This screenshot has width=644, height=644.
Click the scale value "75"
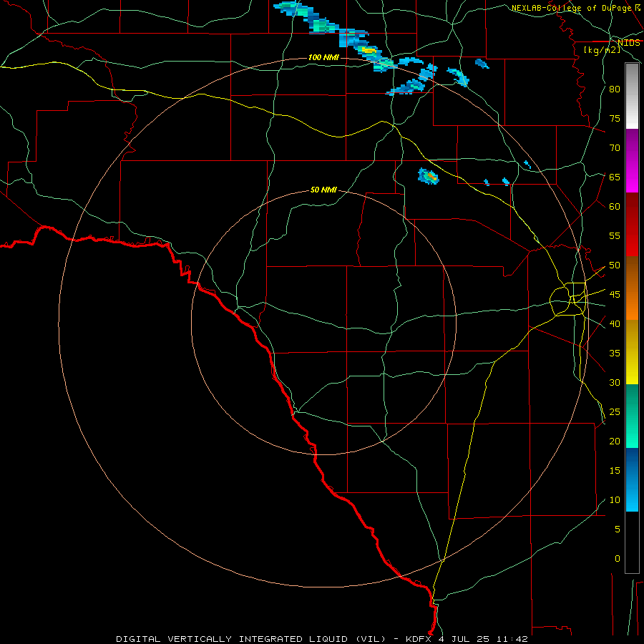[x=615, y=118]
